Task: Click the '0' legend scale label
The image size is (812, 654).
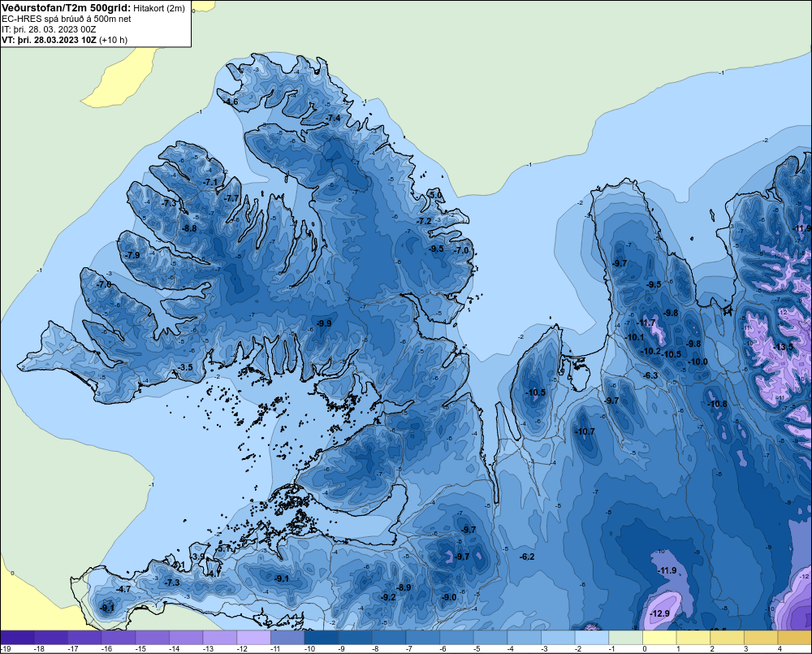Action: coord(645,649)
